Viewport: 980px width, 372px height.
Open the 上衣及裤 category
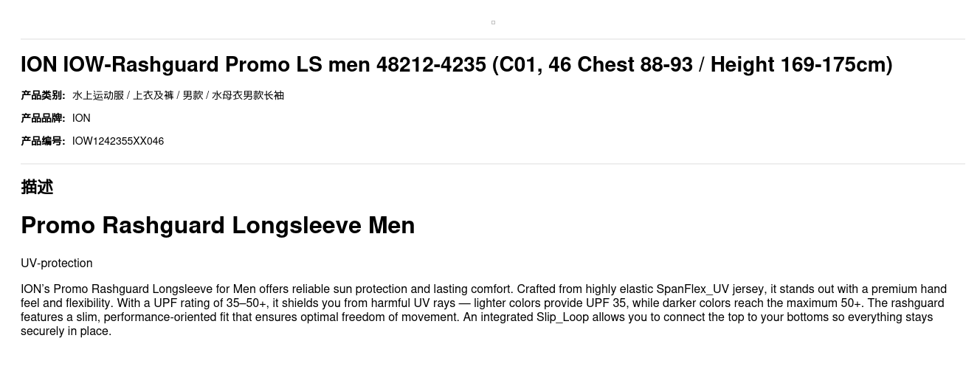(153, 95)
